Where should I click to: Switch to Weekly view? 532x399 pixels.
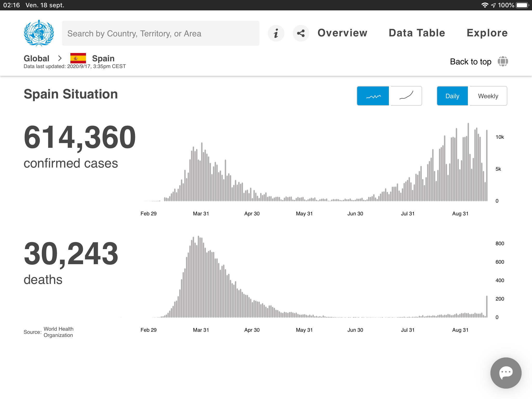pyautogui.click(x=488, y=96)
